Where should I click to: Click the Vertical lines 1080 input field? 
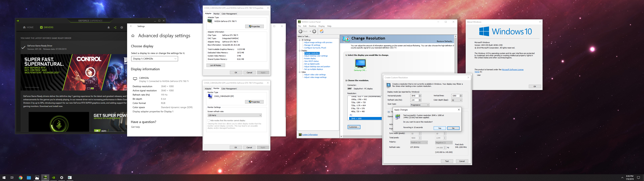point(455,96)
